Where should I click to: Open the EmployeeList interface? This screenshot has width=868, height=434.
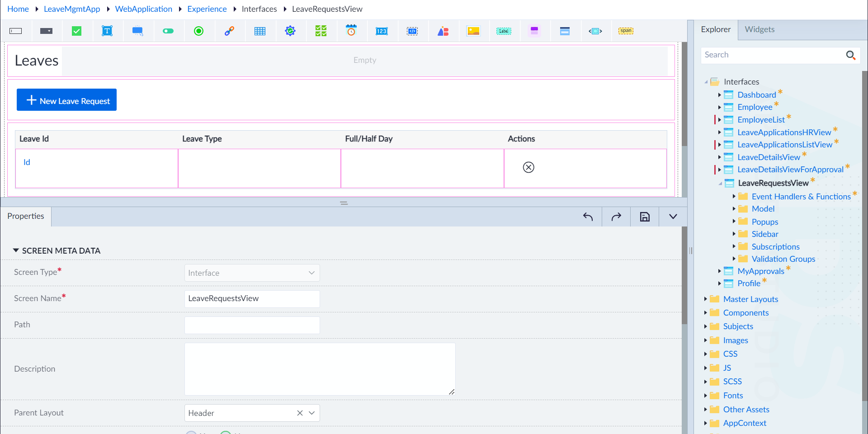(761, 120)
